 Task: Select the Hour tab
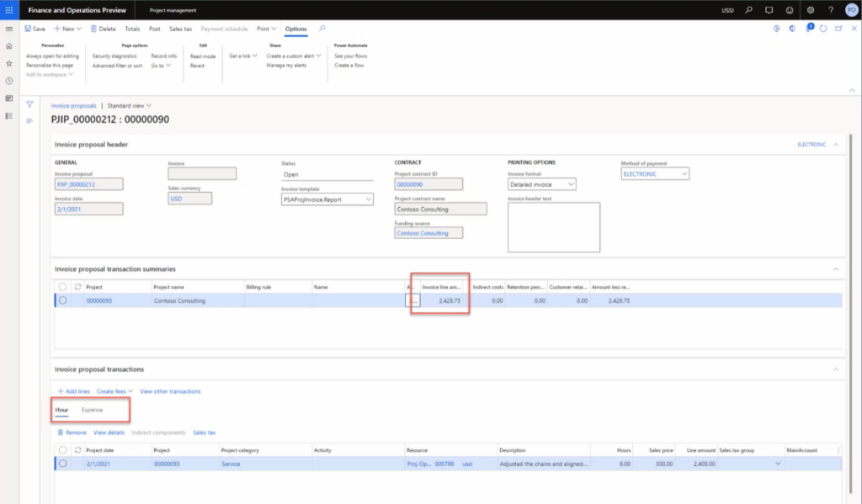click(x=61, y=410)
